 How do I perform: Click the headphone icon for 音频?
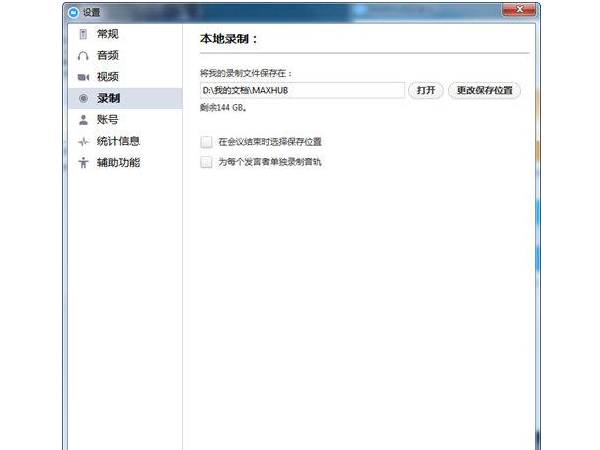click(83, 56)
